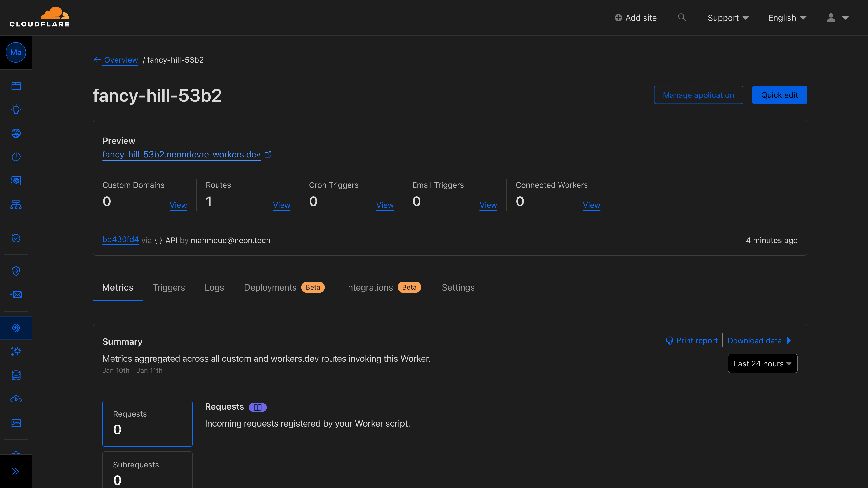Open the Websites browser window icon

(16, 86)
